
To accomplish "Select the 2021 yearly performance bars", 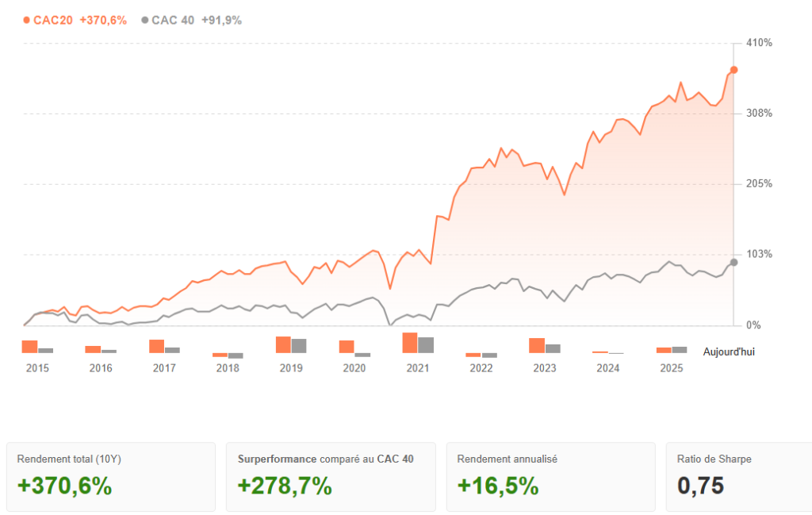I will click(x=418, y=343).
